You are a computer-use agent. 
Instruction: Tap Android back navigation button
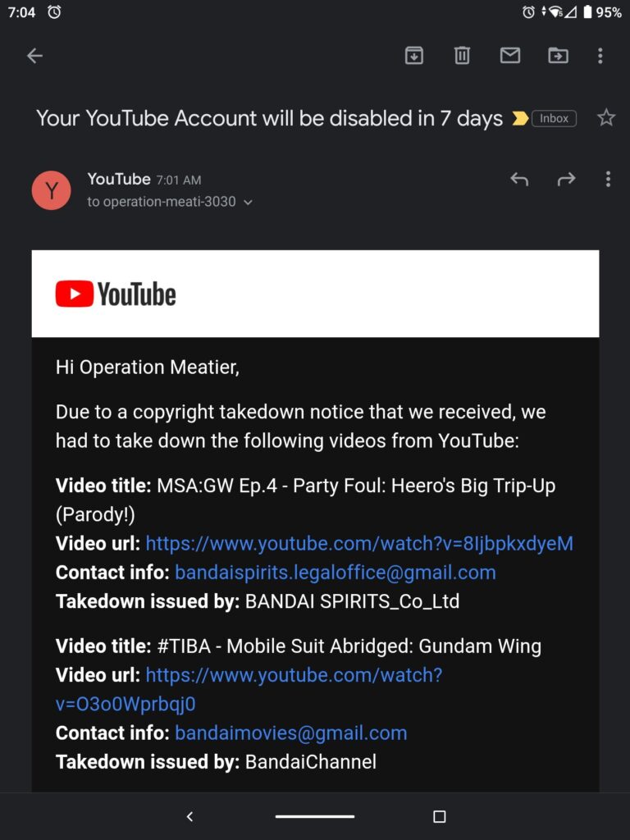[x=189, y=816]
